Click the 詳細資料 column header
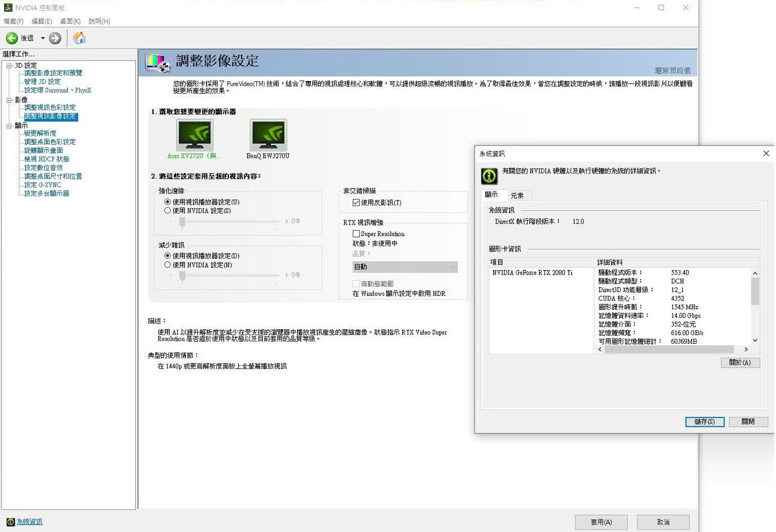Image resolution: width=776 pixels, height=532 pixels. [678, 263]
